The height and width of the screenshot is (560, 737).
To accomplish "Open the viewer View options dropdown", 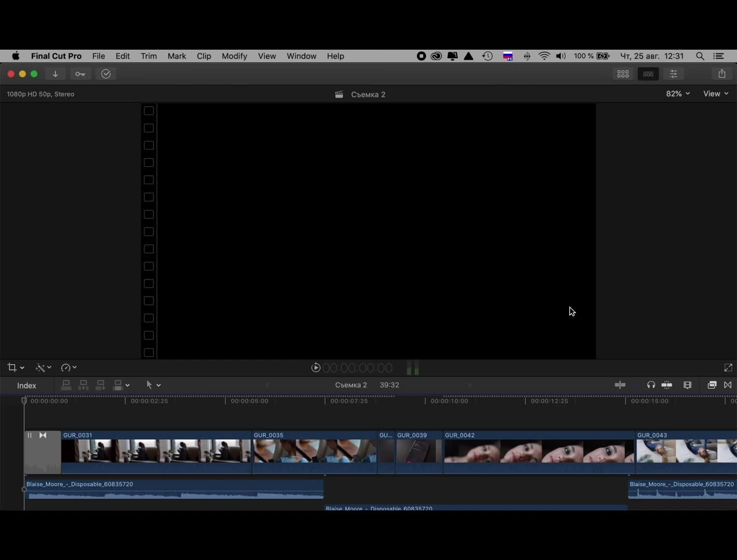I will tap(715, 94).
